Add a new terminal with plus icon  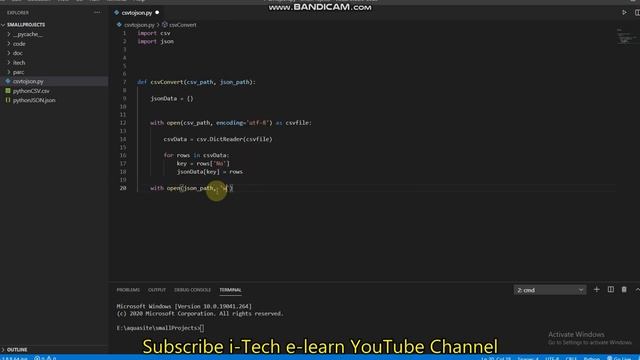pos(596,289)
